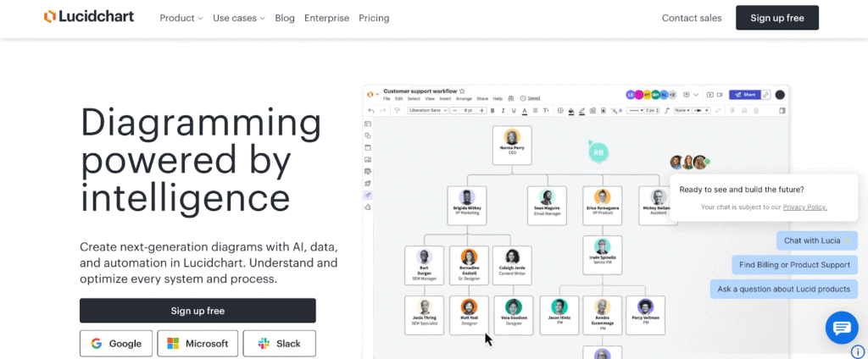Open the None start arrow dropdown

click(682, 111)
